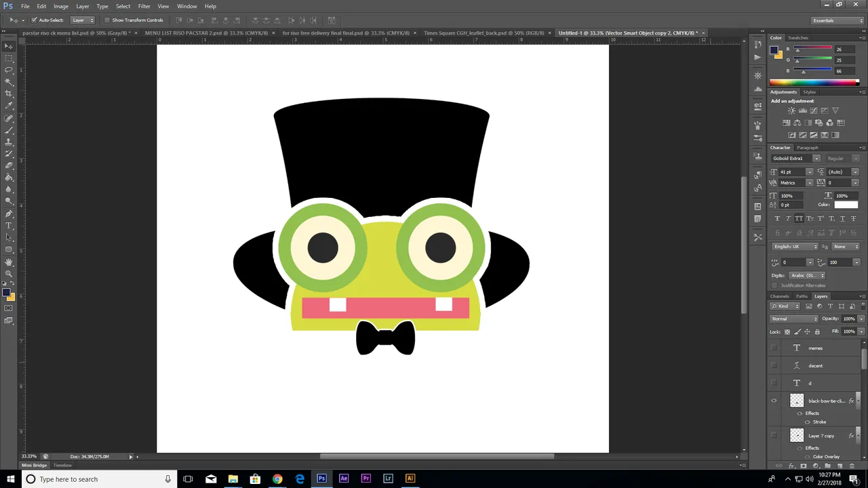Click the Windows taskbar search box
The height and width of the screenshot is (488, 868).
tap(98, 479)
